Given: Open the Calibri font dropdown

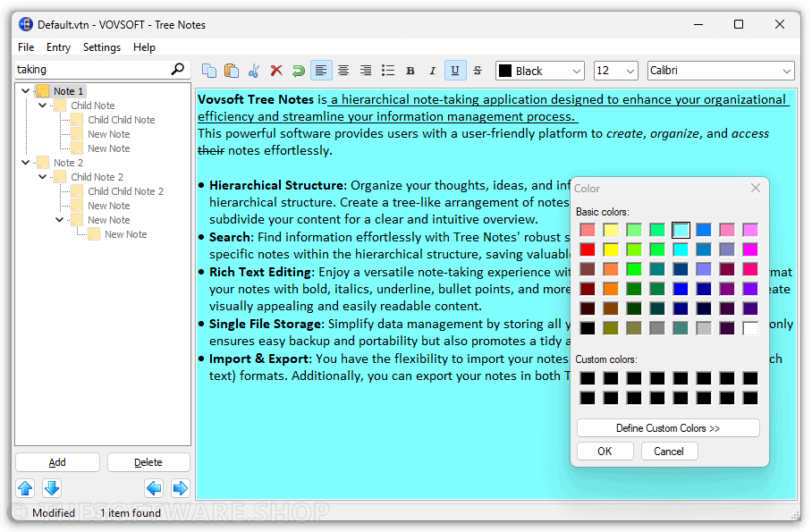Looking at the screenshot, I should 721,71.
